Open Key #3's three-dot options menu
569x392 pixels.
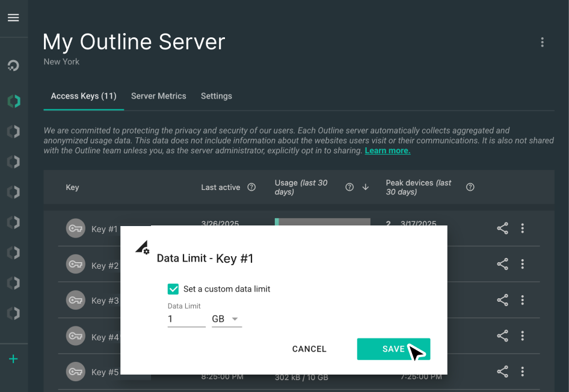point(523,300)
